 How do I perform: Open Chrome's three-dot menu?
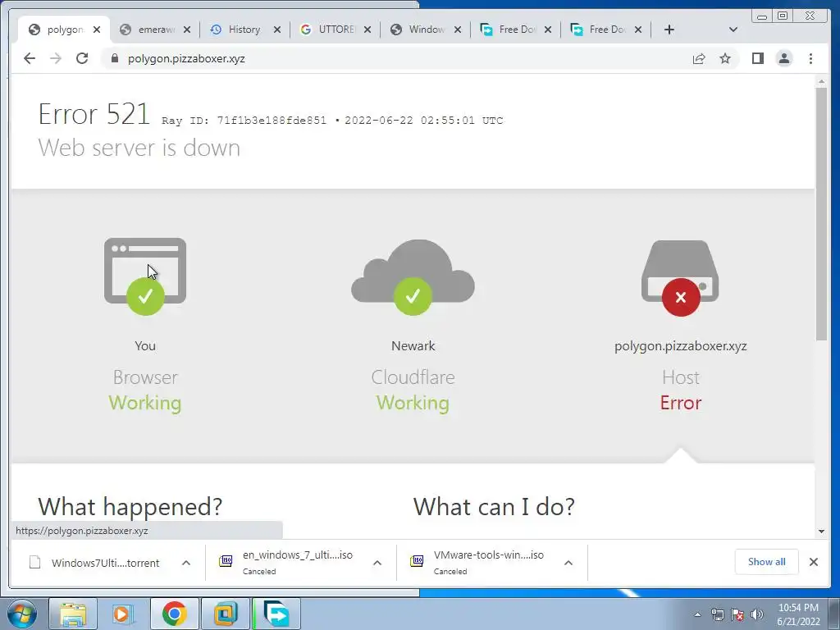[x=810, y=58]
